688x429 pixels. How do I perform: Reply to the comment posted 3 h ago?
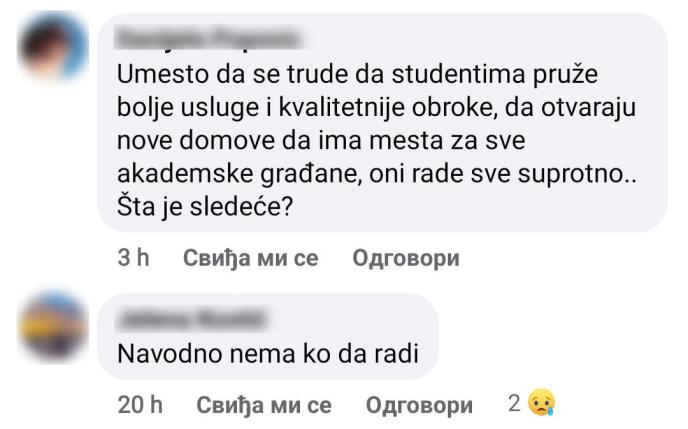pyautogui.click(x=405, y=258)
